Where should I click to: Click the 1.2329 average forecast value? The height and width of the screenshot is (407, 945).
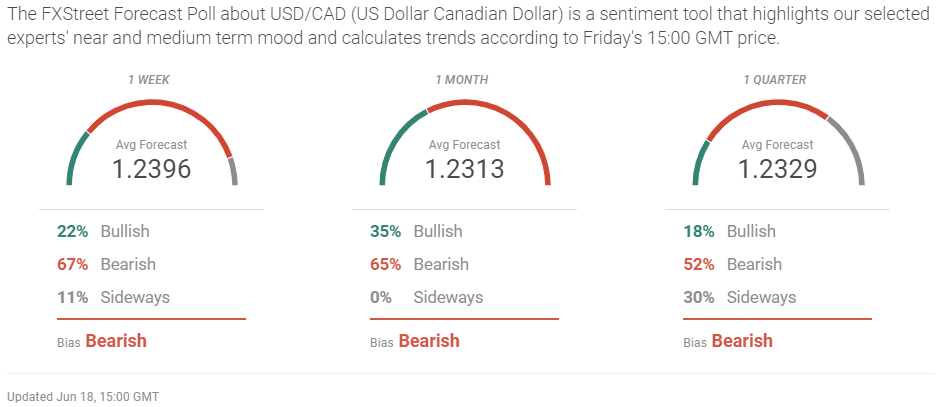point(777,169)
